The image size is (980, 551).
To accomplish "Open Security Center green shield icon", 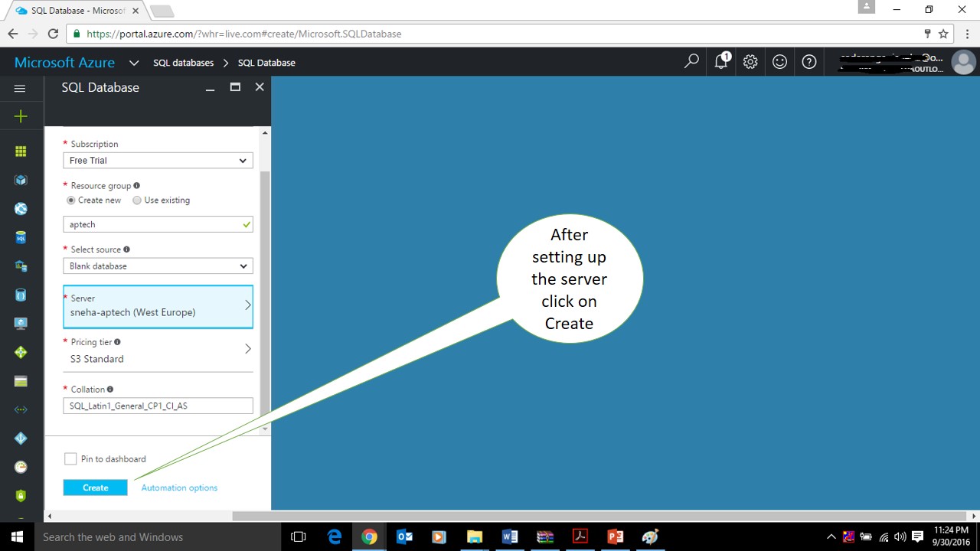I will click(x=21, y=496).
